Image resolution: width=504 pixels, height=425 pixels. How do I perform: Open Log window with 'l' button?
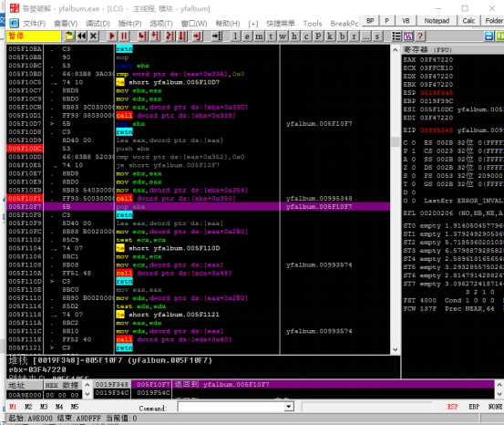point(235,36)
